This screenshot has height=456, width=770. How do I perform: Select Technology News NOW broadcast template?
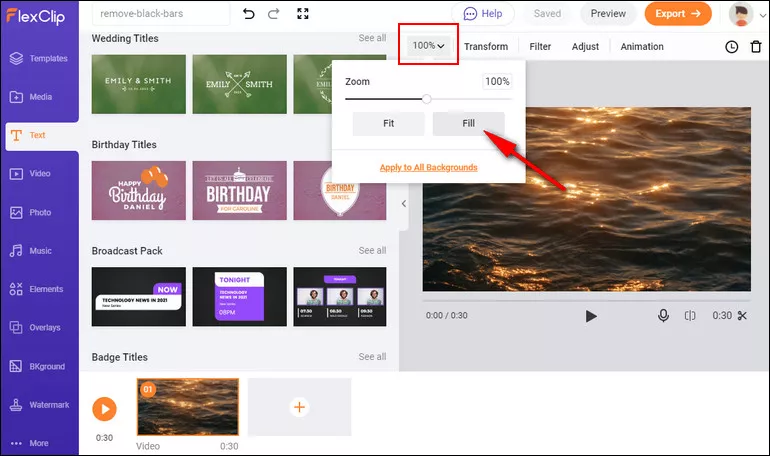138,296
